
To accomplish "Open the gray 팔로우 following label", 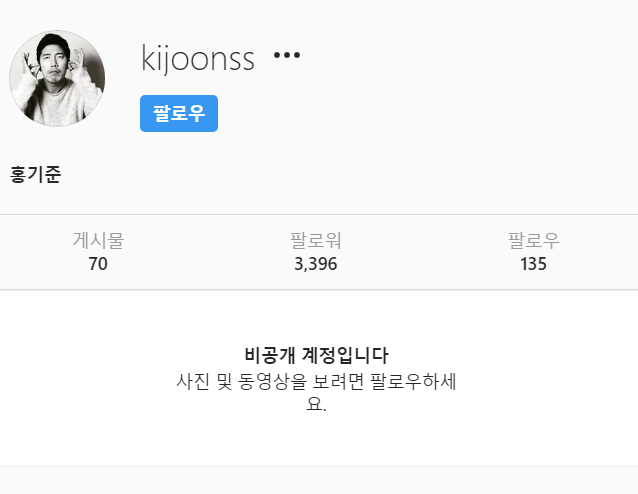I will tap(533, 240).
